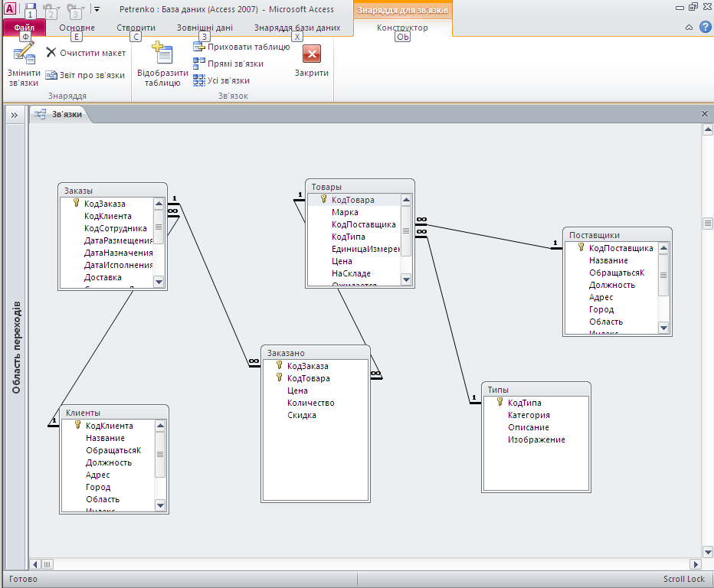Viewport: 714px width, 588px height.
Task: Select the Количество field in Заказано table
Action: point(310,403)
